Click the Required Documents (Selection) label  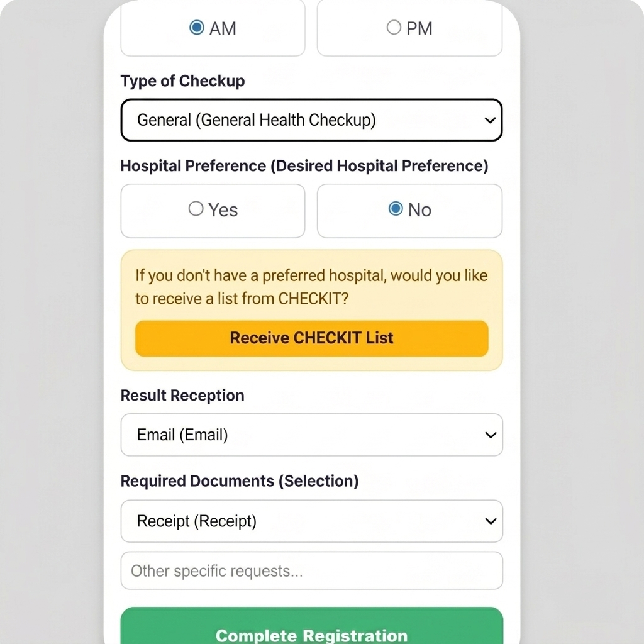tap(240, 481)
